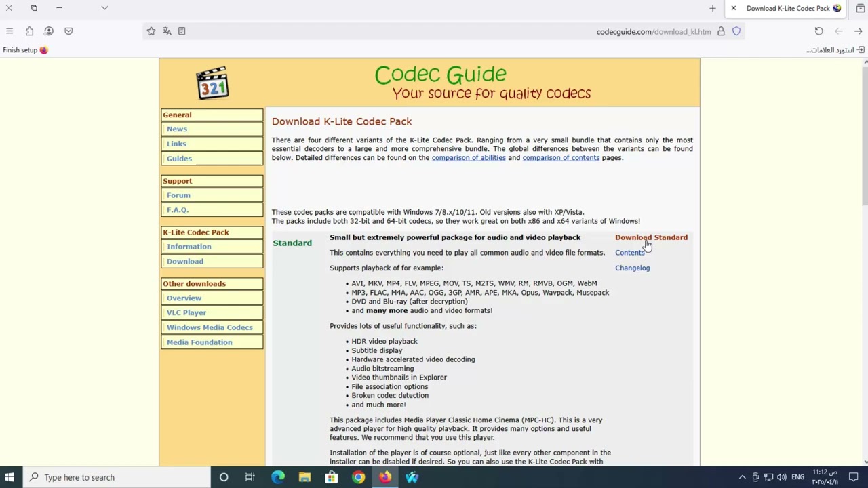
Task: Open the Windows Start menu
Action: [x=9, y=477]
